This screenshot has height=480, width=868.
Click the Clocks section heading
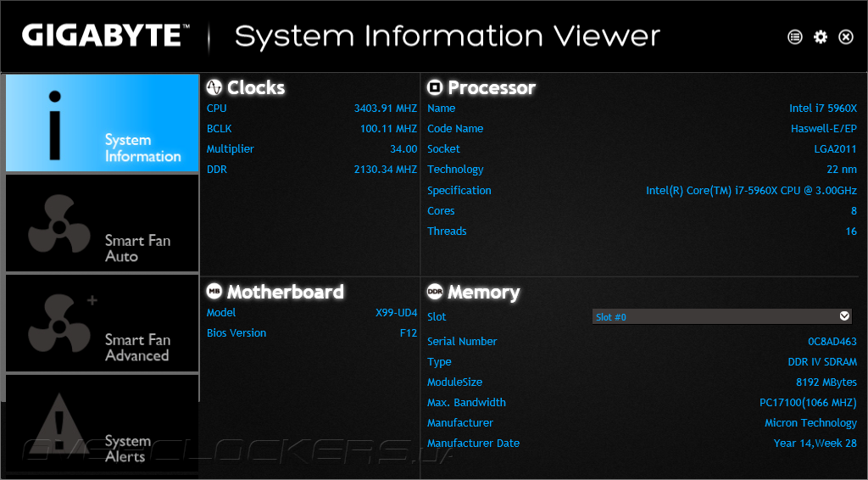pyautogui.click(x=256, y=87)
